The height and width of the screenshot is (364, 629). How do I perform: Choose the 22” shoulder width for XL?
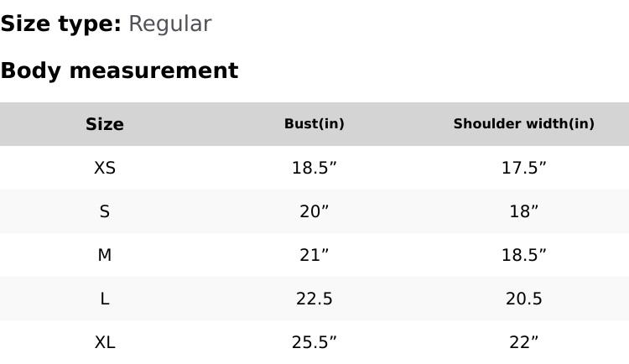[x=524, y=342]
